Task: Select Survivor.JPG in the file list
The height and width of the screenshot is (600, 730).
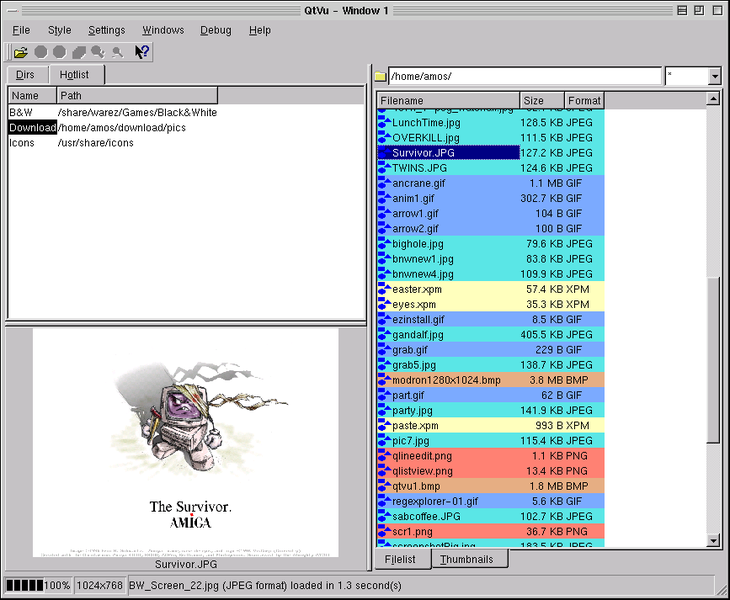Action: 491,153
